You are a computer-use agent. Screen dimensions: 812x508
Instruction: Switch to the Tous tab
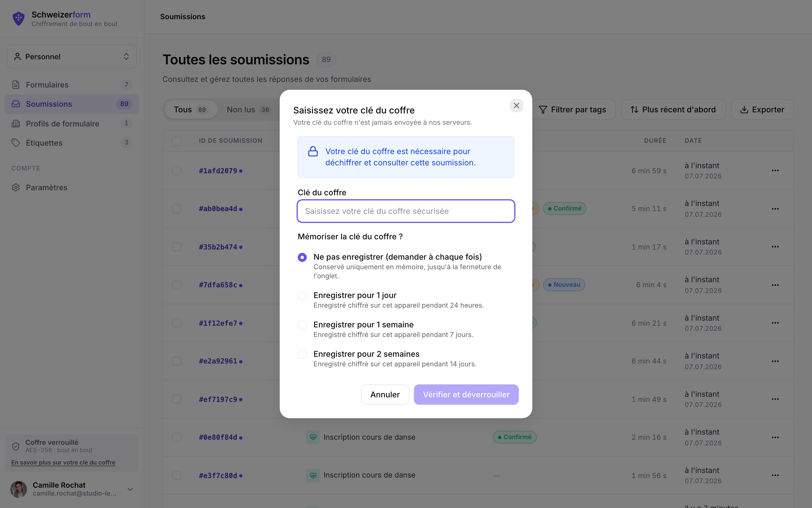(x=191, y=110)
